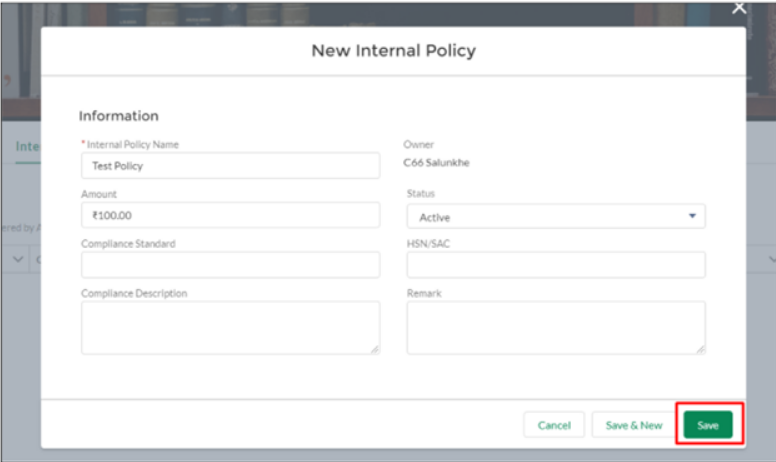This screenshot has width=776, height=462.
Task: Click the Compliance Standard field
Action: [231, 265]
